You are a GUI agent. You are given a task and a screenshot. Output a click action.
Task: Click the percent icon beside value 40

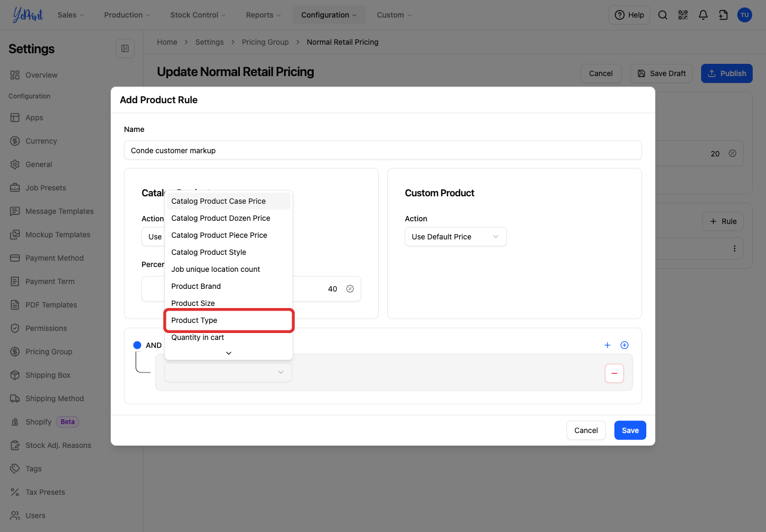point(350,289)
